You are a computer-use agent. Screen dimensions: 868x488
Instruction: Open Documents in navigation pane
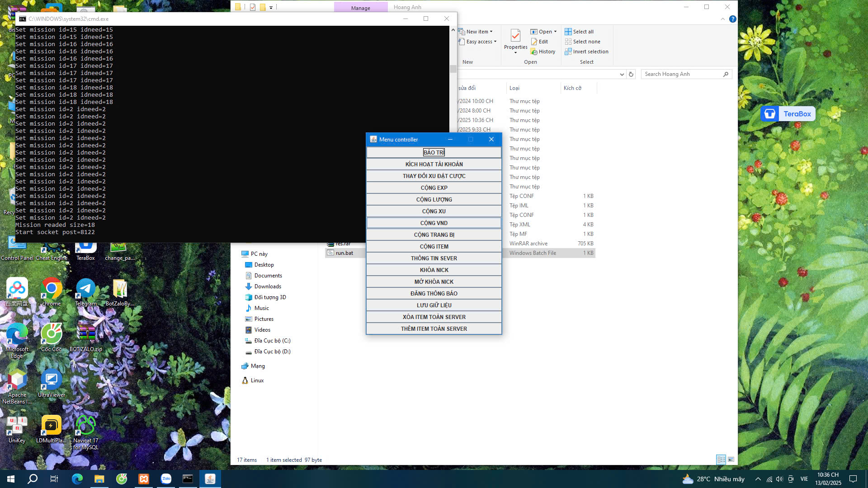tap(268, 276)
